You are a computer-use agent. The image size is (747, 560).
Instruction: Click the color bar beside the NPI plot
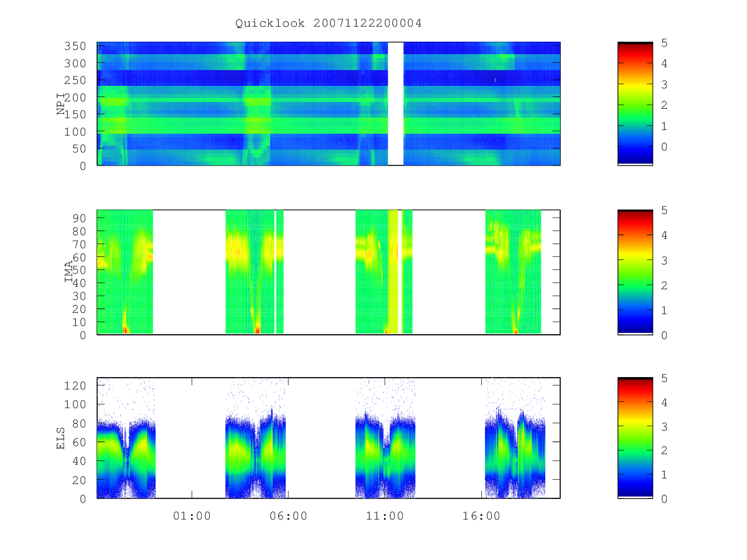635,103
